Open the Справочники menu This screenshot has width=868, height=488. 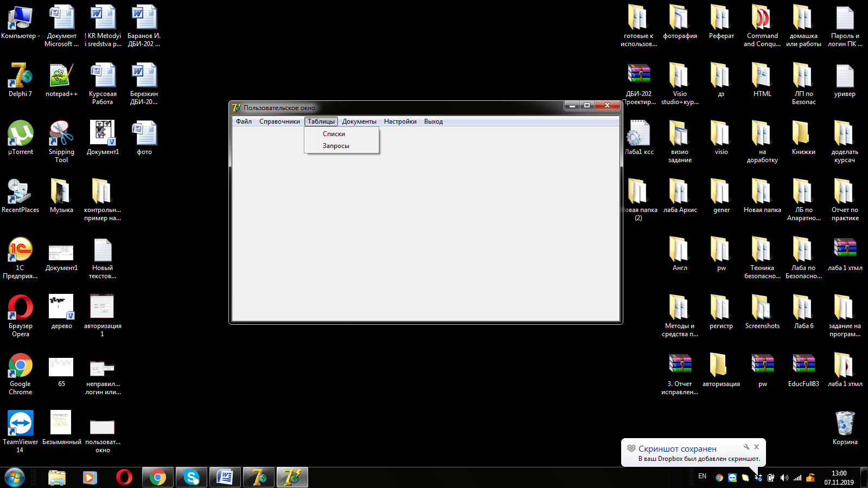pyautogui.click(x=279, y=121)
